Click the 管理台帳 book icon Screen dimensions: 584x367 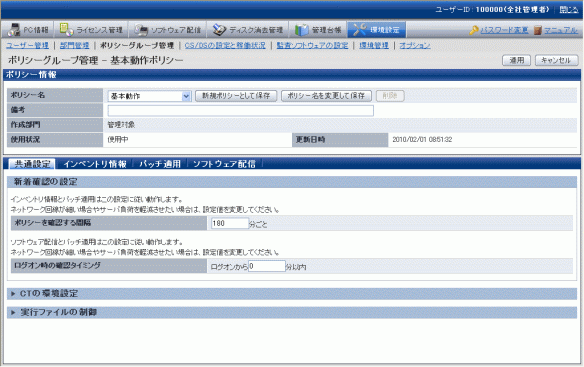point(301,30)
